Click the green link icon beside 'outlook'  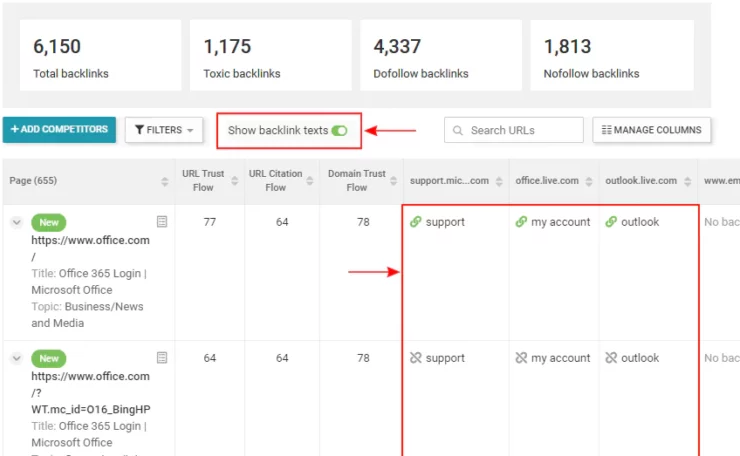(x=611, y=222)
